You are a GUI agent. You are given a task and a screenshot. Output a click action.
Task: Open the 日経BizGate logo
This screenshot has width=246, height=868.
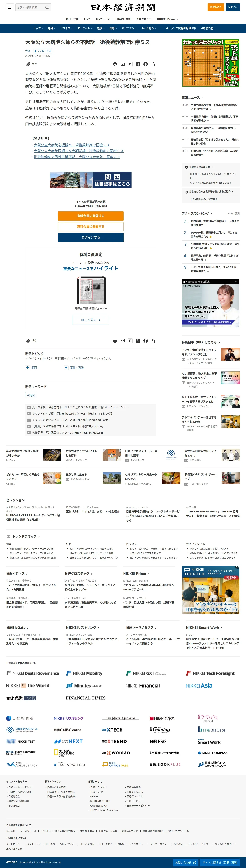pos(212,729)
